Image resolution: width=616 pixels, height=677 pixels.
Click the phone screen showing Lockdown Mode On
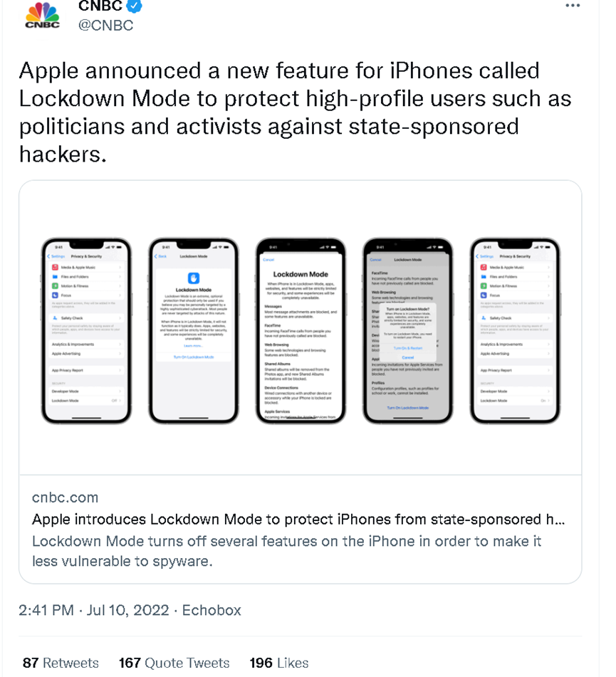click(x=515, y=331)
